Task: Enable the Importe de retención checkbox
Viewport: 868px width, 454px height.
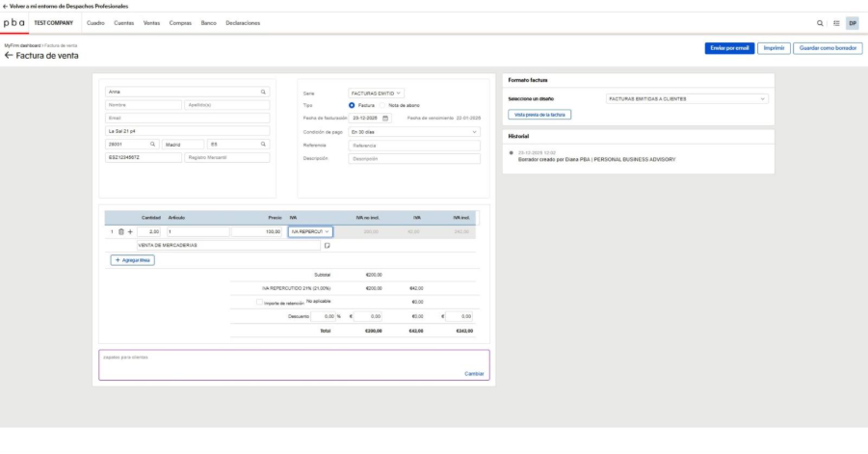Action: tap(260, 302)
